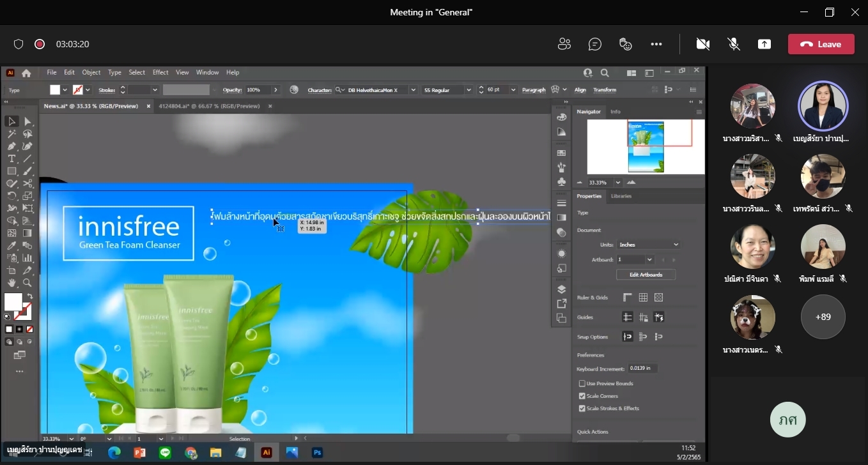Select the Selection tool in Illustrator toolbar
The width and height of the screenshot is (868, 465).
(12, 121)
